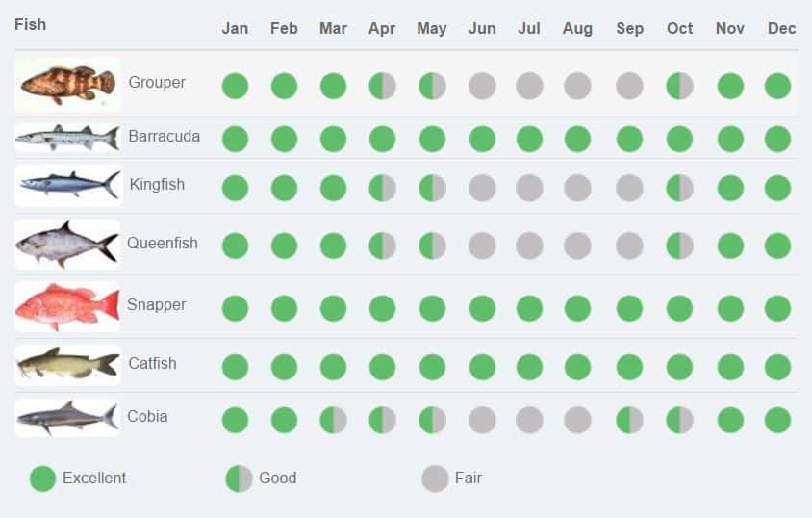Select the Barracuda fish picture
The image size is (812, 518).
(x=67, y=138)
